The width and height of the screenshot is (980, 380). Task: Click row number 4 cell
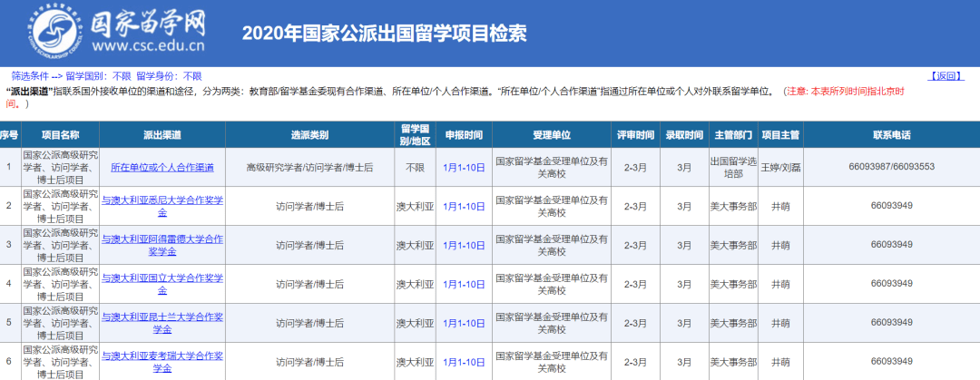9,284
